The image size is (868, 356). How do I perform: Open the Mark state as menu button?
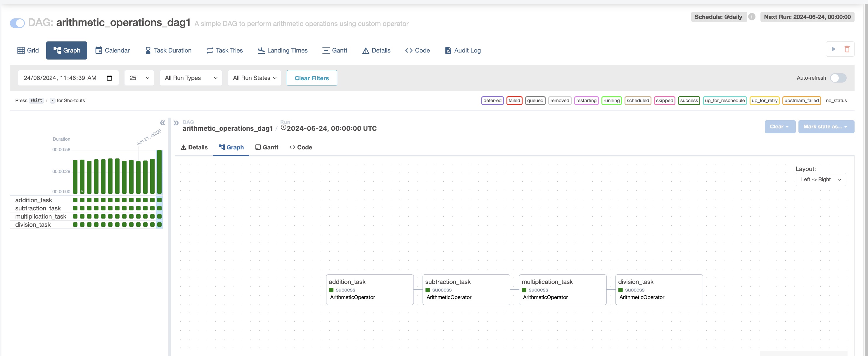(826, 127)
